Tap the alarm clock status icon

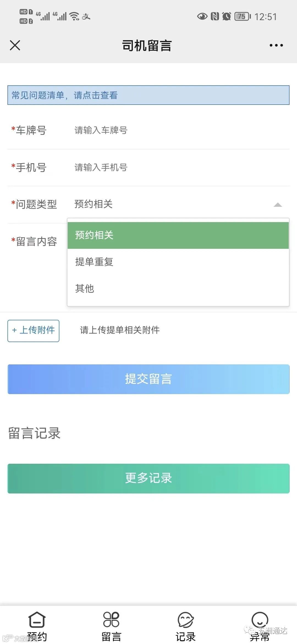227,17
